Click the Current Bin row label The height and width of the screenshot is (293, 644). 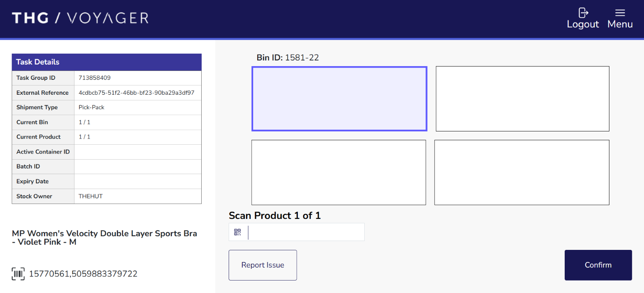click(x=32, y=122)
